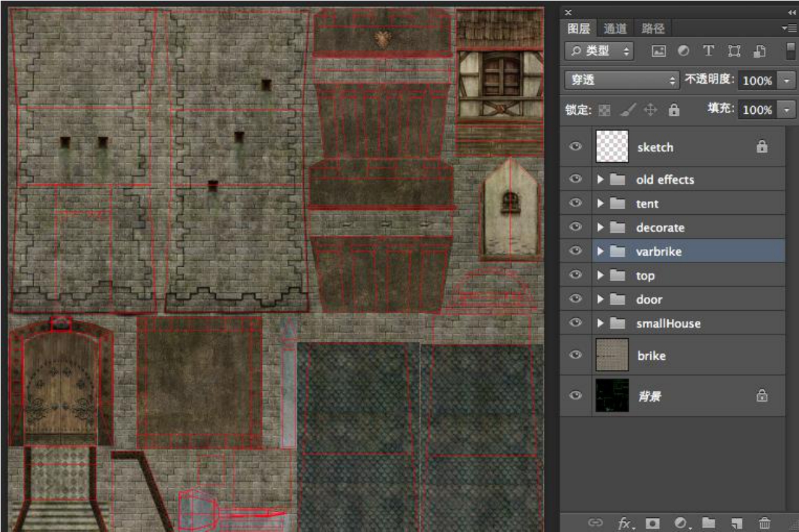
Task: Open the layers panel options menu
Action: pos(788,28)
